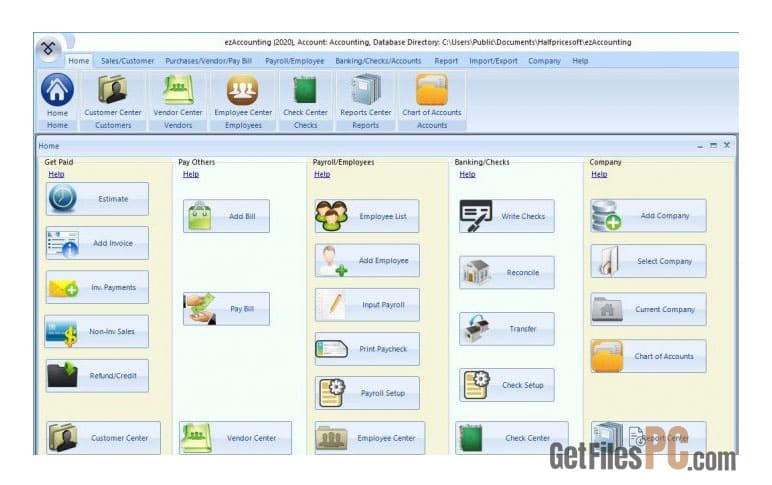Open Vendor Center button in Pay Others
This screenshot has height=485, width=772.
pos(235,438)
